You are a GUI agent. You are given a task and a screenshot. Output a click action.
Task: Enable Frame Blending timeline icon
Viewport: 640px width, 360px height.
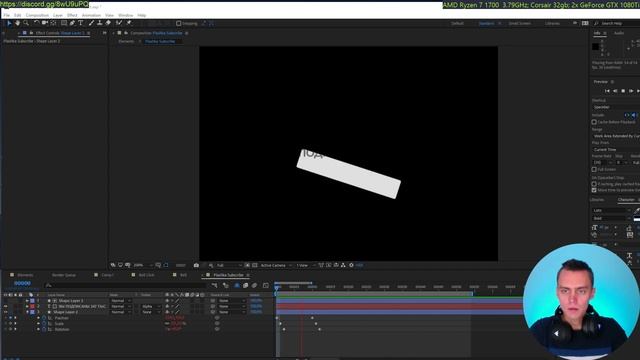[245, 285]
